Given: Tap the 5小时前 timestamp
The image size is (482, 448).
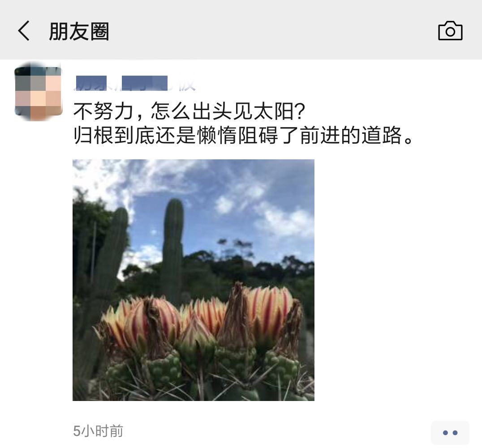Looking at the screenshot, I should (98, 431).
